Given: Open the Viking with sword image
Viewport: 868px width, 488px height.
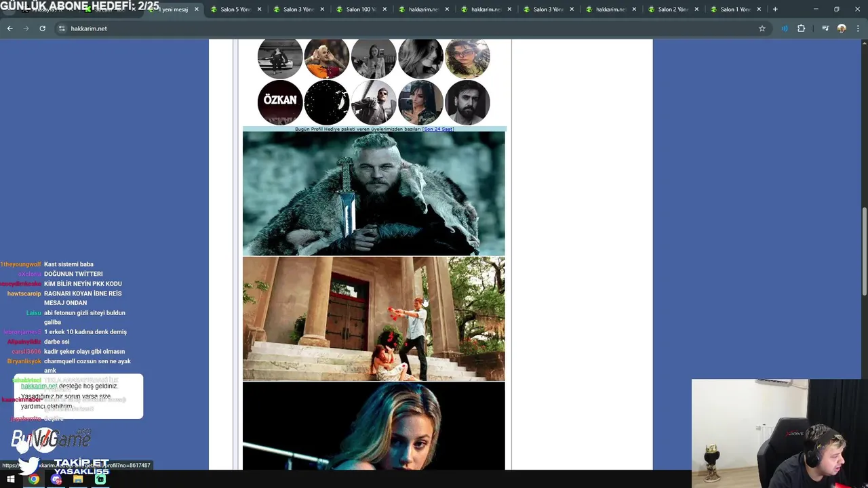Looking at the screenshot, I should pyautogui.click(x=374, y=193).
